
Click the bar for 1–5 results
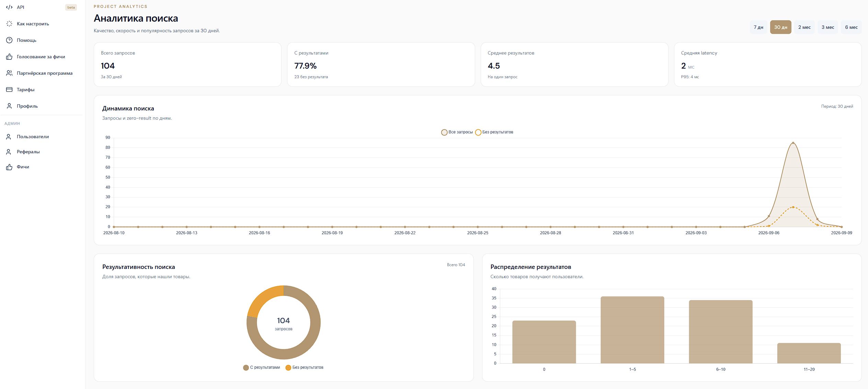(632, 330)
